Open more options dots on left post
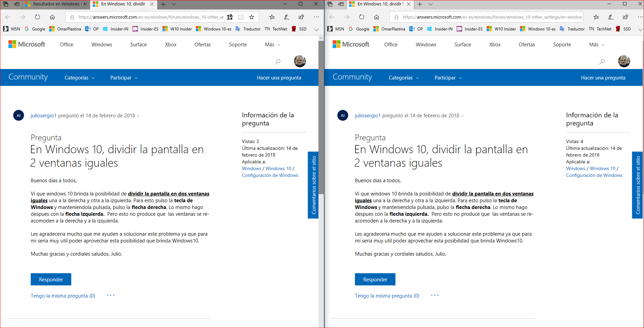Image resolution: width=644 pixels, height=328 pixels. pyautogui.click(x=111, y=296)
